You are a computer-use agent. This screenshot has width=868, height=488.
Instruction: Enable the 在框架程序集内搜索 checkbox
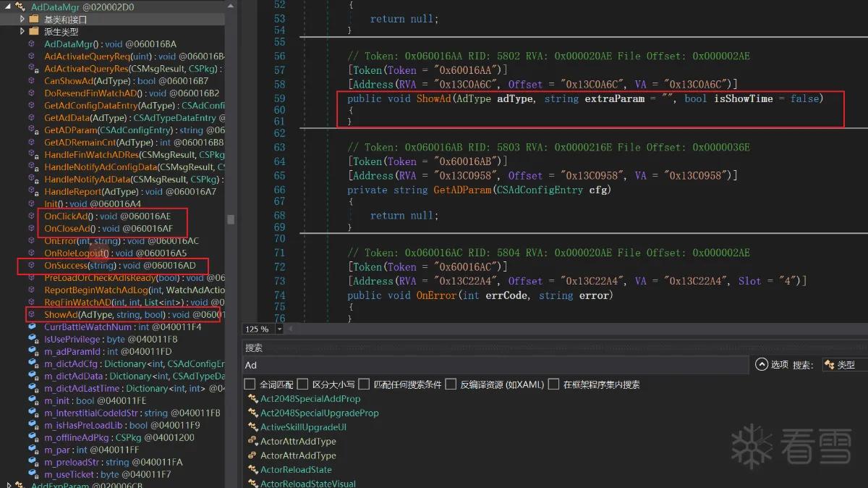pyautogui.click(x=553, y=384)
